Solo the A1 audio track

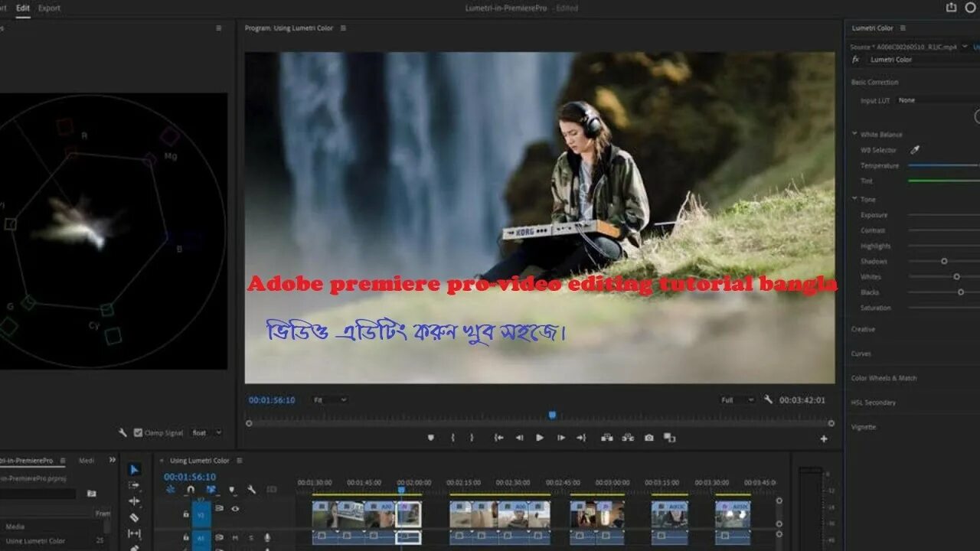250,538
